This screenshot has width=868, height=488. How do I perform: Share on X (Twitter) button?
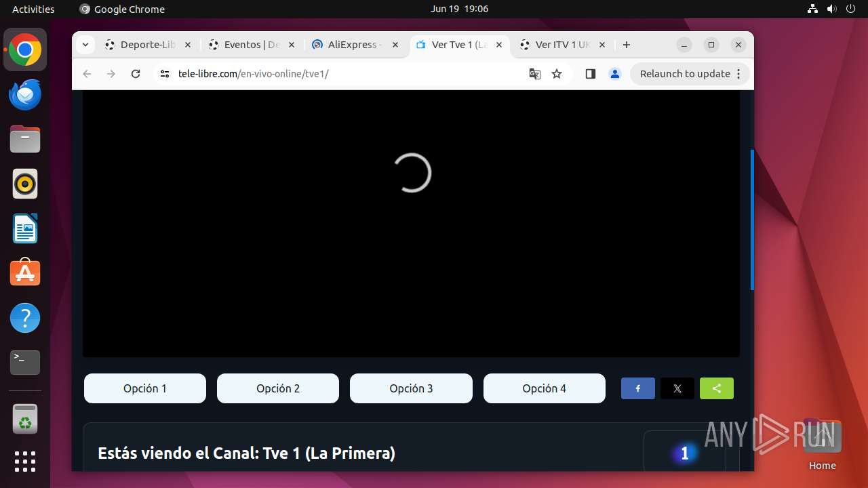pyautogui.click(x=677, y=388)
